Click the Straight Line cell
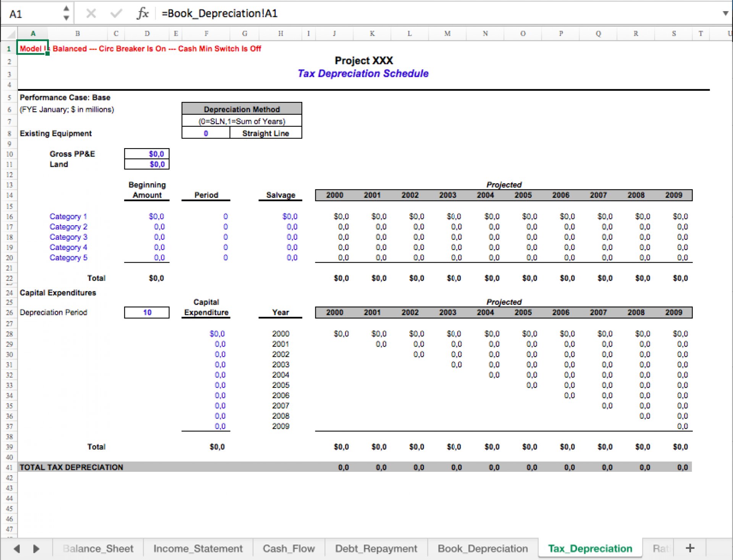Image resolution: width=733 pixels, height=560 pixels. [x=266, y=133]
